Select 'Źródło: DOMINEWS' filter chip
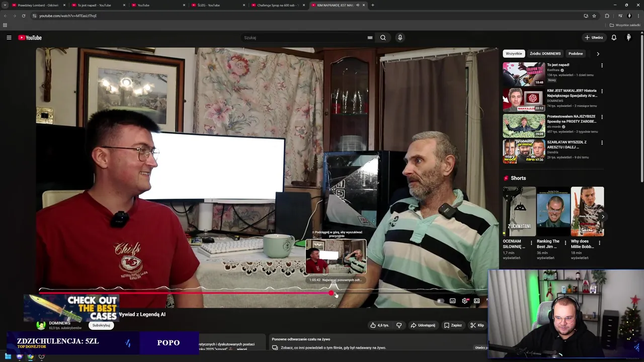 click(545, 54)
